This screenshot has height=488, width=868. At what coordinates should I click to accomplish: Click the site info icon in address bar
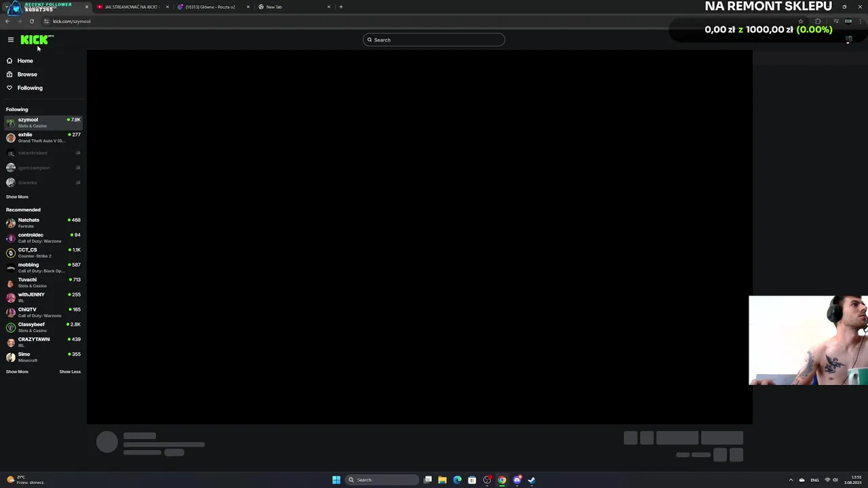click(46, 21)
